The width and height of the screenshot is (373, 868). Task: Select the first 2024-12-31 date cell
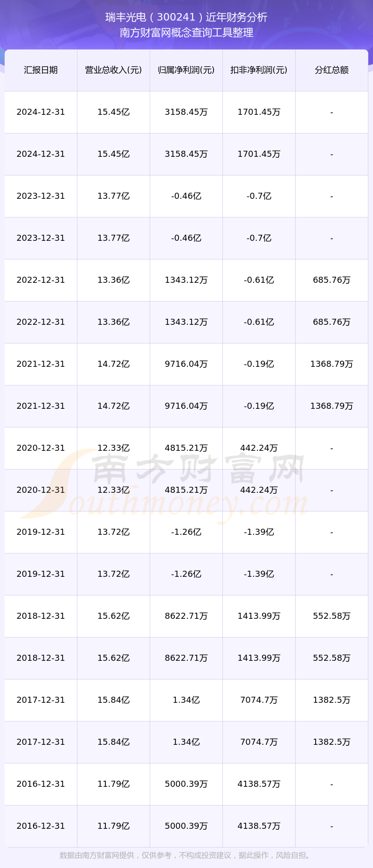(41, 112)
